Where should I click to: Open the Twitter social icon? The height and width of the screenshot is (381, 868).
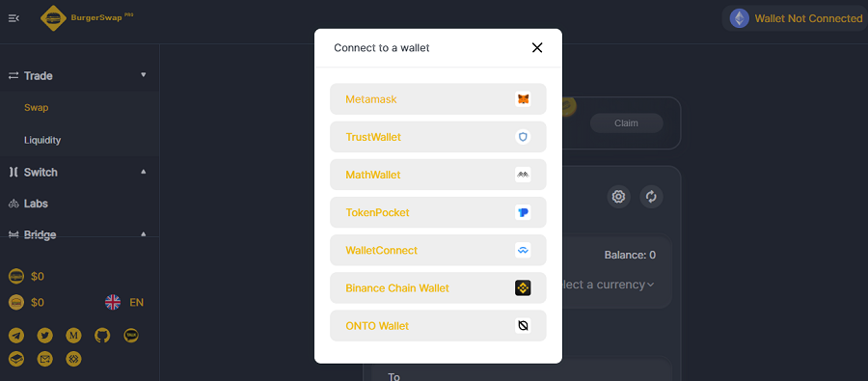[44, 336]
